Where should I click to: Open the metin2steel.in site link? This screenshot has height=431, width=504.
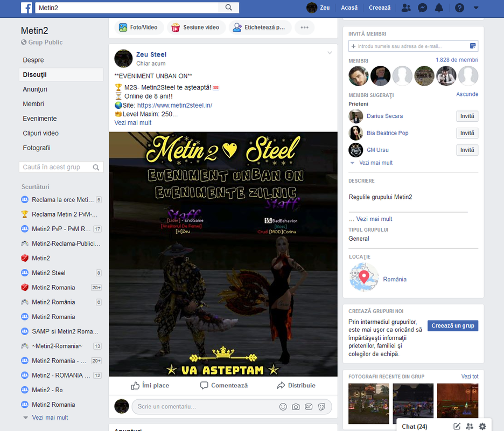(174, 105)
